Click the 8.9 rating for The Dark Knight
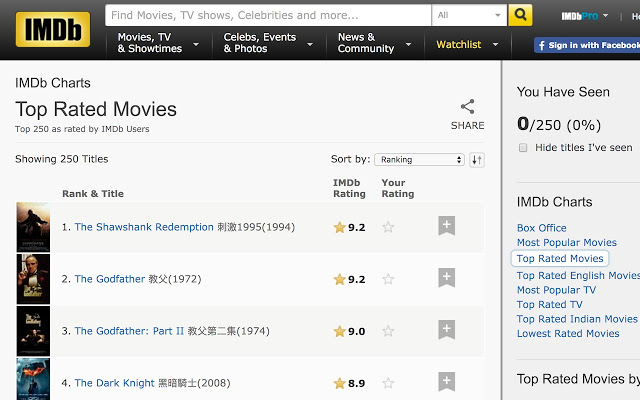 (x=356, y=384)
